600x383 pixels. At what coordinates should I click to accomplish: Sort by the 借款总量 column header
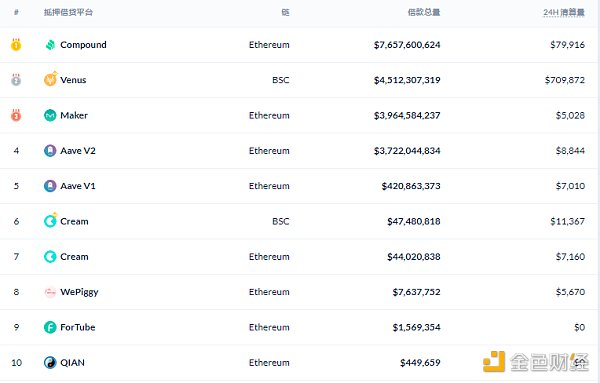424,12
